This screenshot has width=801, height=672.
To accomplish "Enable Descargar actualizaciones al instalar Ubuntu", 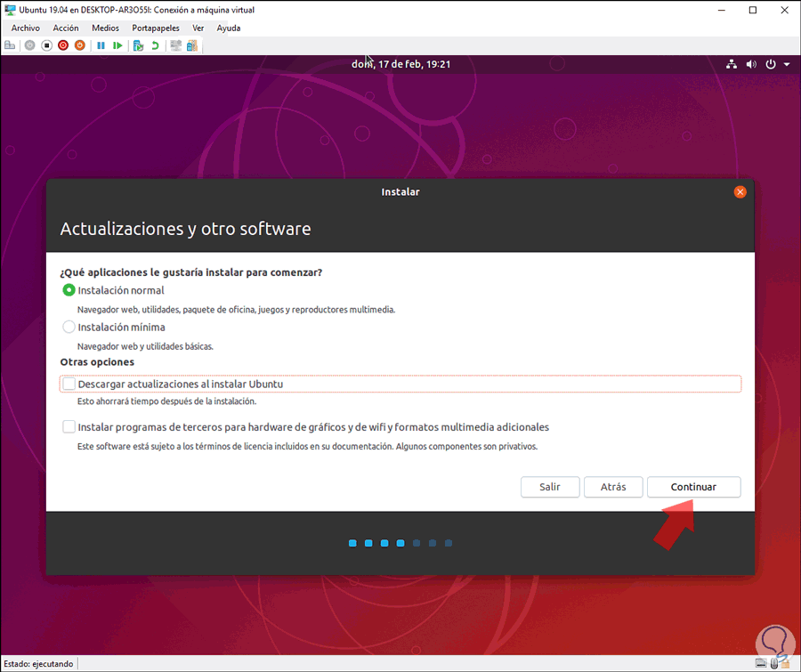I will pyautogui.click(x=69, y=384).
